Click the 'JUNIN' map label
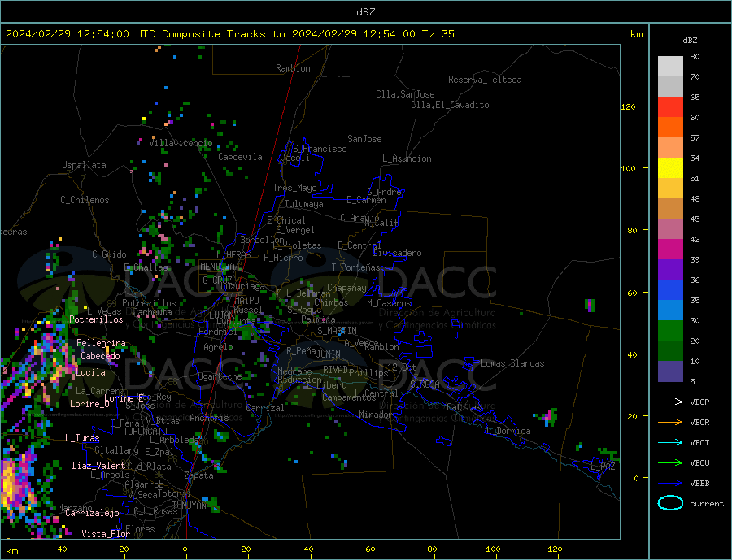732x560 pixels. [x=329, y=354]
